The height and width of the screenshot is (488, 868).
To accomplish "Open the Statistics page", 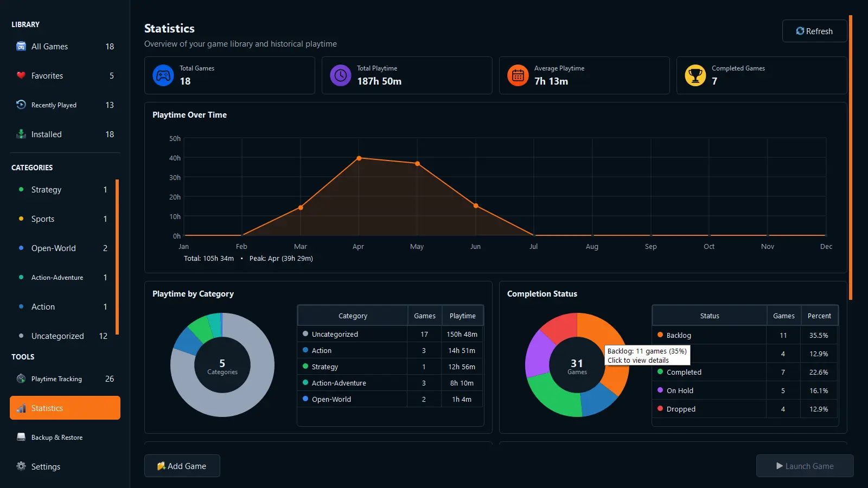I will point(65,408).
